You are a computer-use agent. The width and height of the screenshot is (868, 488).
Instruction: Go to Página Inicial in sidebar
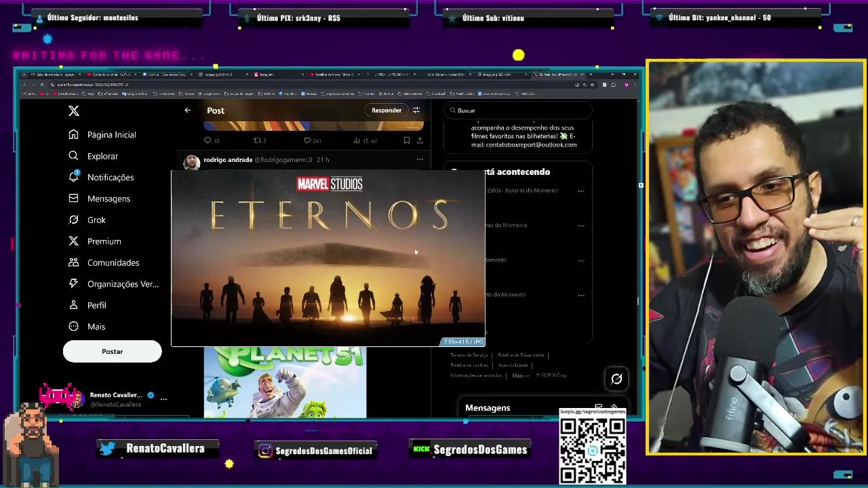pyautogui.click(x=102, y=135)
